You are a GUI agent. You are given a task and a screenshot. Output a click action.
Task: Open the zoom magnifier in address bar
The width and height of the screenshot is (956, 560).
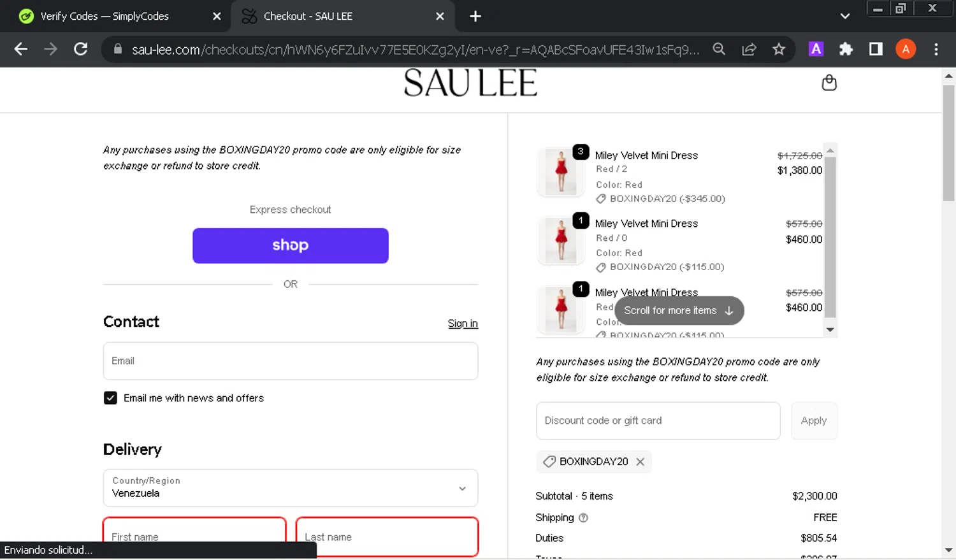[x=719, y=49]
